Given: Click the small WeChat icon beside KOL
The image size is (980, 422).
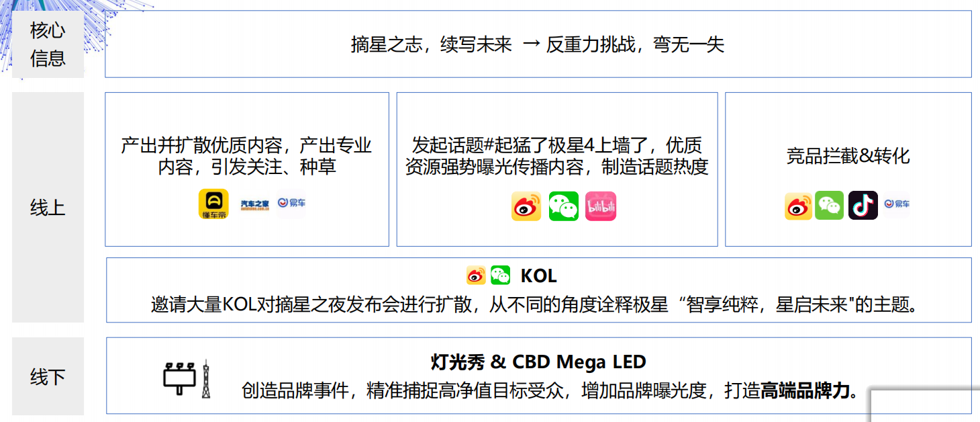Looking at the screenshot, I should [x=500, y=275].
